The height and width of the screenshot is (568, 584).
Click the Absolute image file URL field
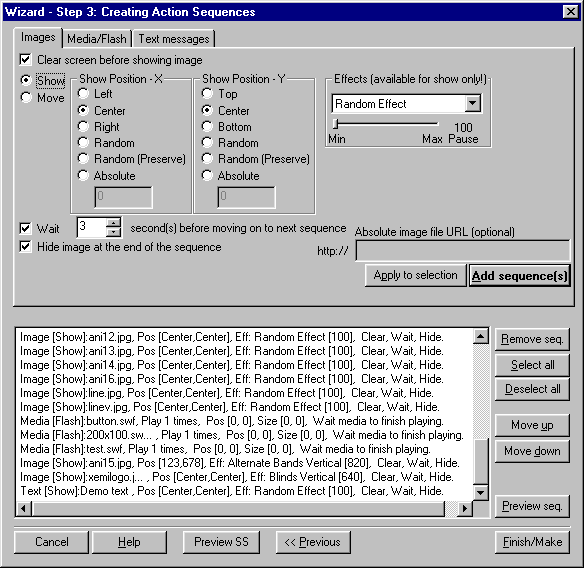pos(463,251)
